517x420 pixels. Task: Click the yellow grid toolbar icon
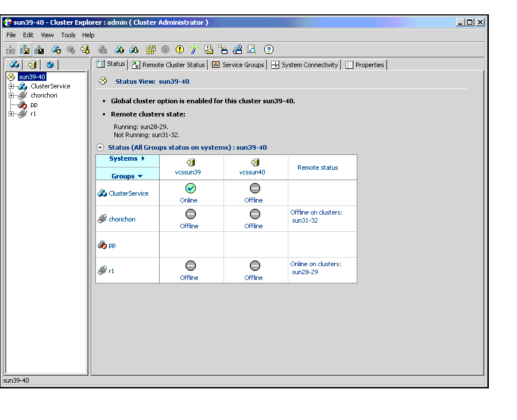click(x=151, y=49)
